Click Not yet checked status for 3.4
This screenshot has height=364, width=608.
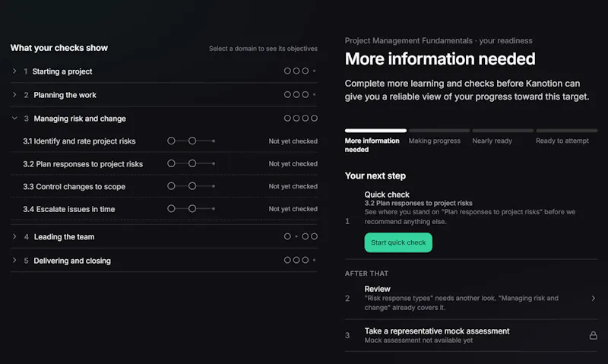point(293,208)
